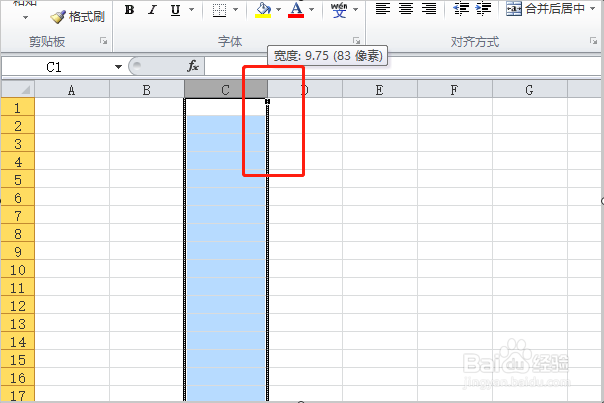The image size is (604, 403).
Task: Click cell G2
Action: click(x=530, y=125)
